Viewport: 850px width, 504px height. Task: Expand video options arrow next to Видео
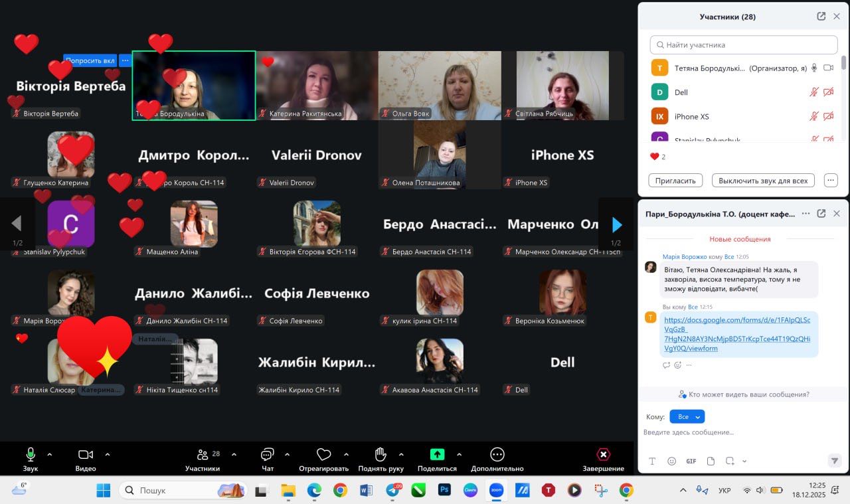tap(108, 455)
